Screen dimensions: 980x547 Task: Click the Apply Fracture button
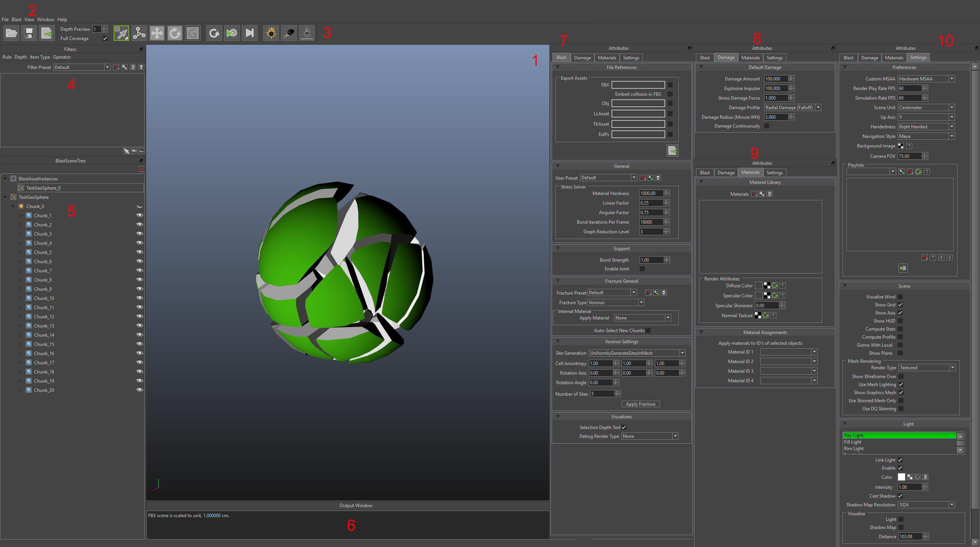click(x=640, y=403)
